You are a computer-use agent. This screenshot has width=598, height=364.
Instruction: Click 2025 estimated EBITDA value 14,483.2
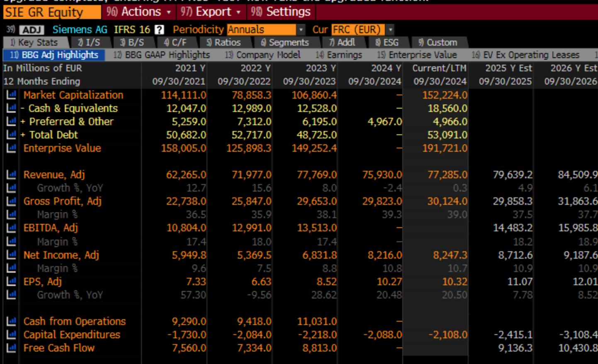(513, 228)
